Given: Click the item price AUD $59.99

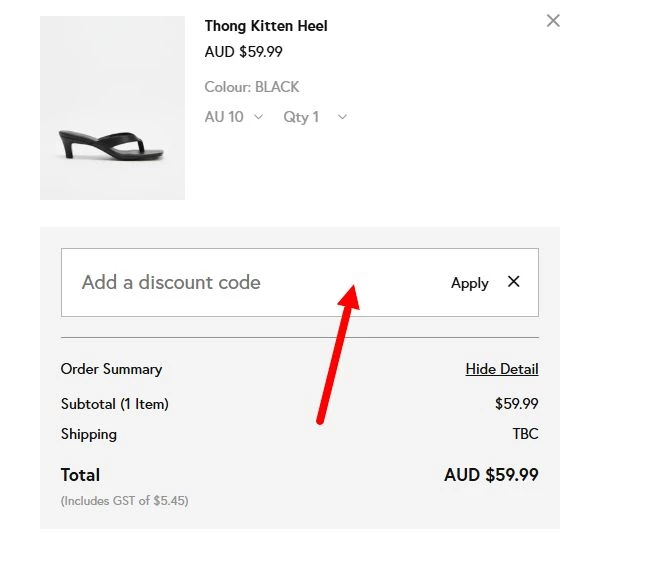Looking at the screenshot, I should (x=243, y=52).
